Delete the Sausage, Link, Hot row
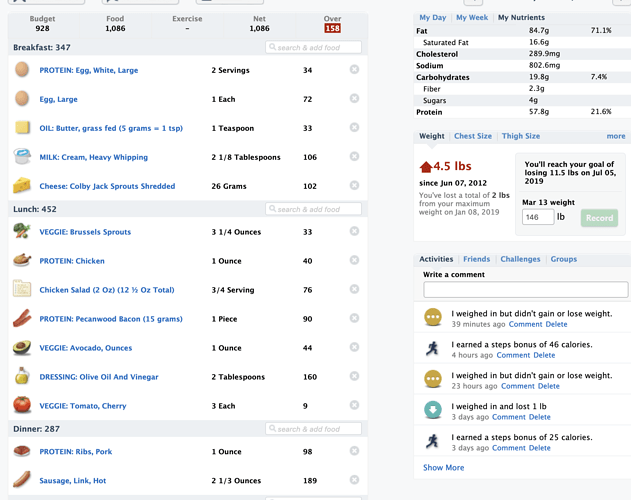This screenshot has width=631, height=500. point(354,480)
